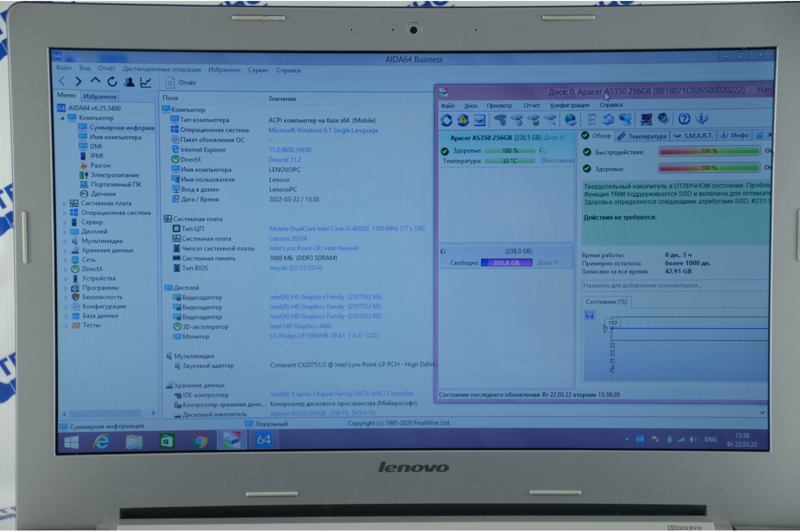
Task: Open Mobile DualCore Intel Core i3-4005U link
Action: point(347,229)
